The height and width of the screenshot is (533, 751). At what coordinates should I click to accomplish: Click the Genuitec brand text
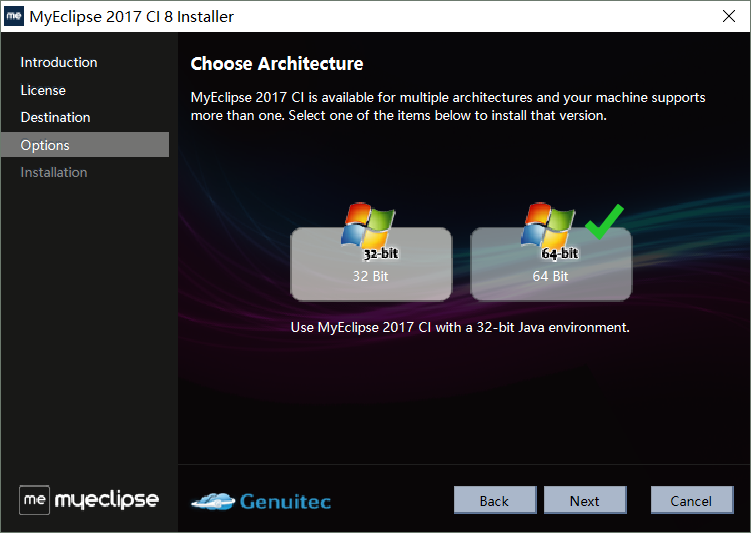click(285, 501)
